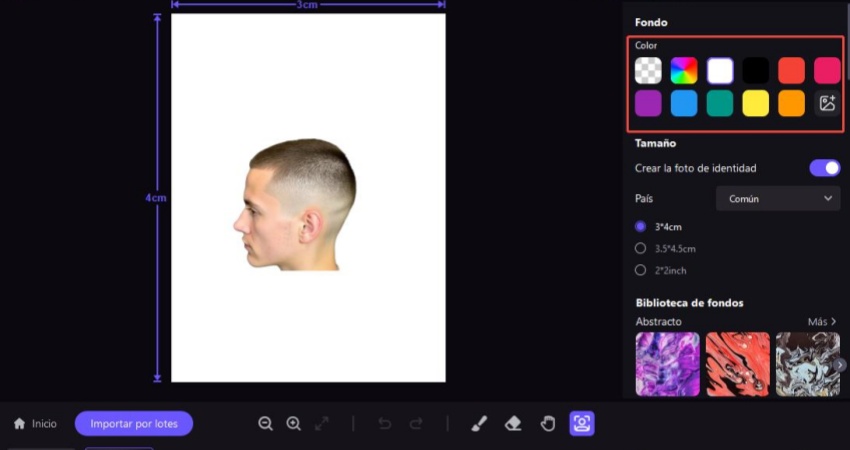850x450 pixels.
Task: Select the brush tool in bottom toolbar
Action: point(478,424)
